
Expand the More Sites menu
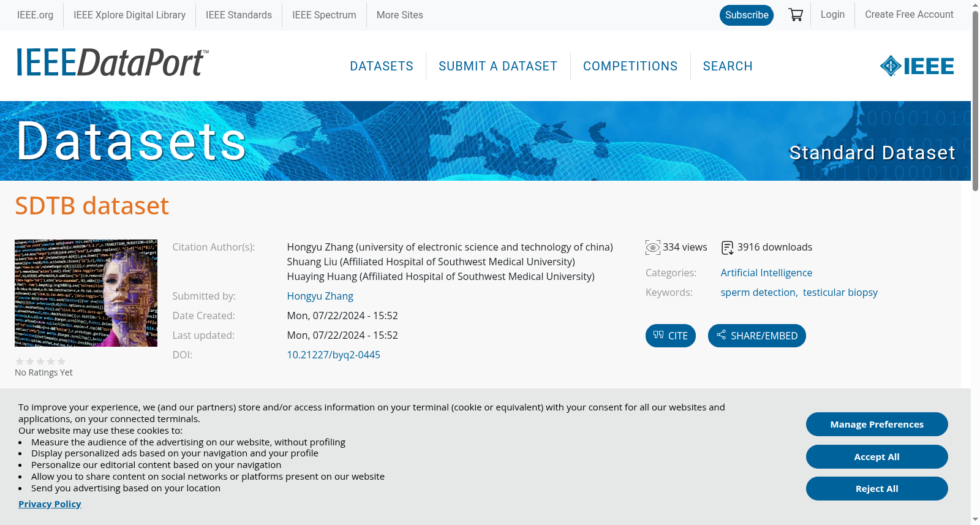[x=399, y=15]
